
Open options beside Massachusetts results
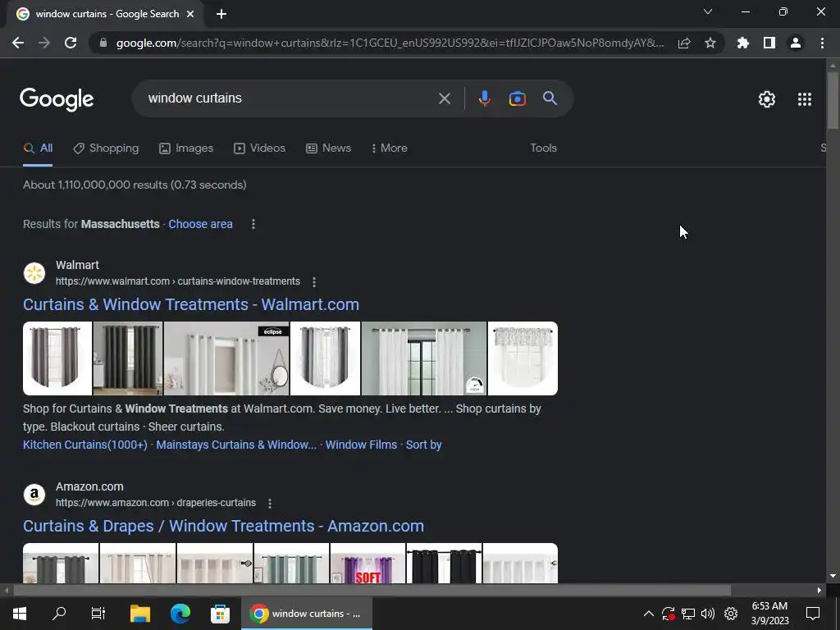[x=253, y=224]
